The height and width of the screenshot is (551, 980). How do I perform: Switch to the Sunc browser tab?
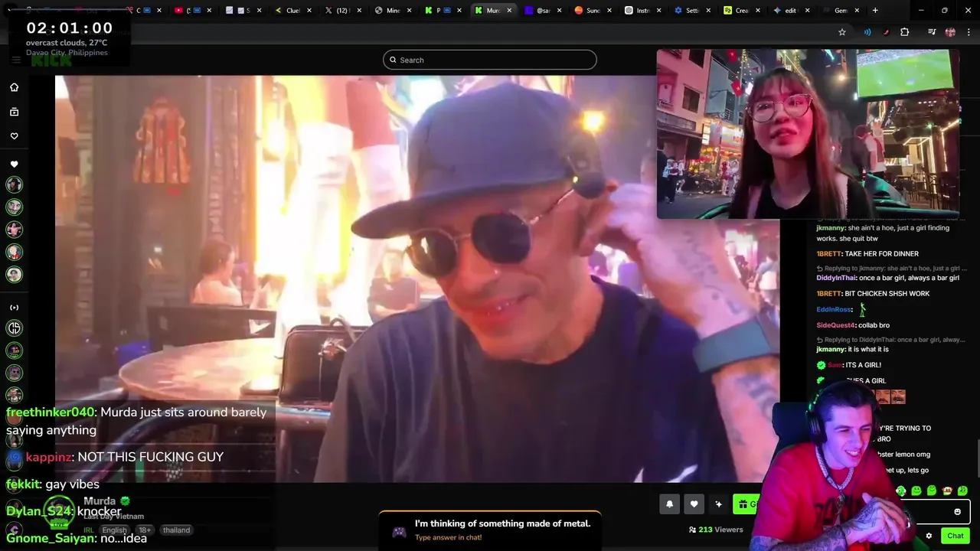593,11
